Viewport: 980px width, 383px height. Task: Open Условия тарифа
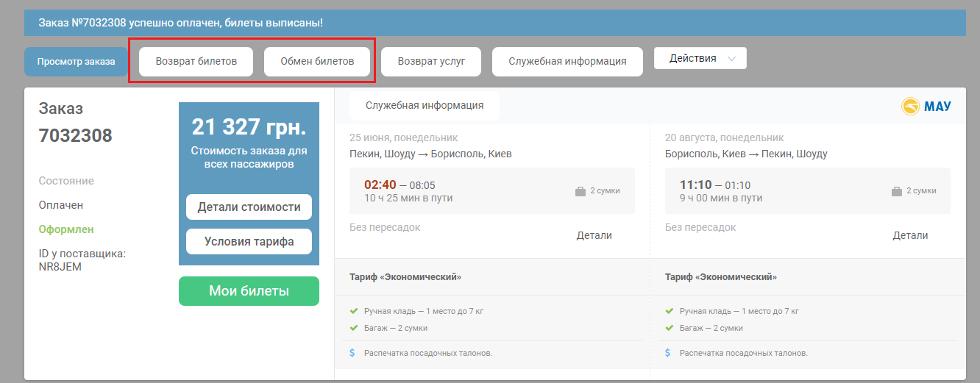pyautogui.click(x=249, y=241)
